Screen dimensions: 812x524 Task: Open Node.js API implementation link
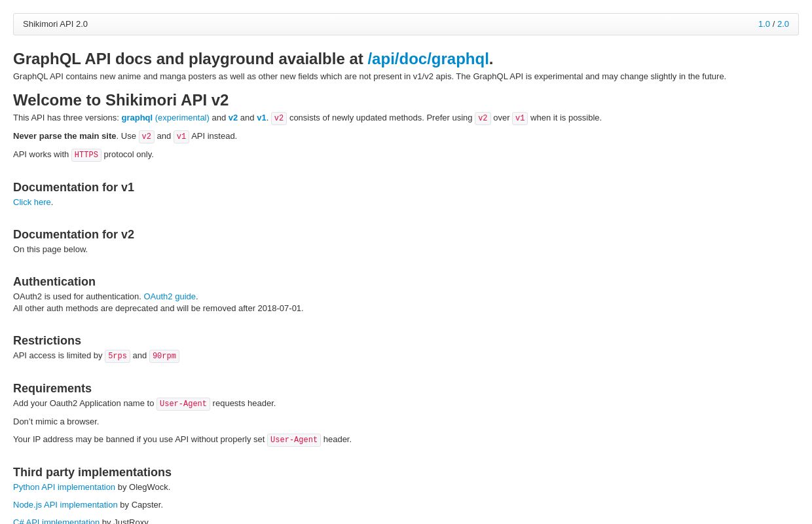pos(65,505)
